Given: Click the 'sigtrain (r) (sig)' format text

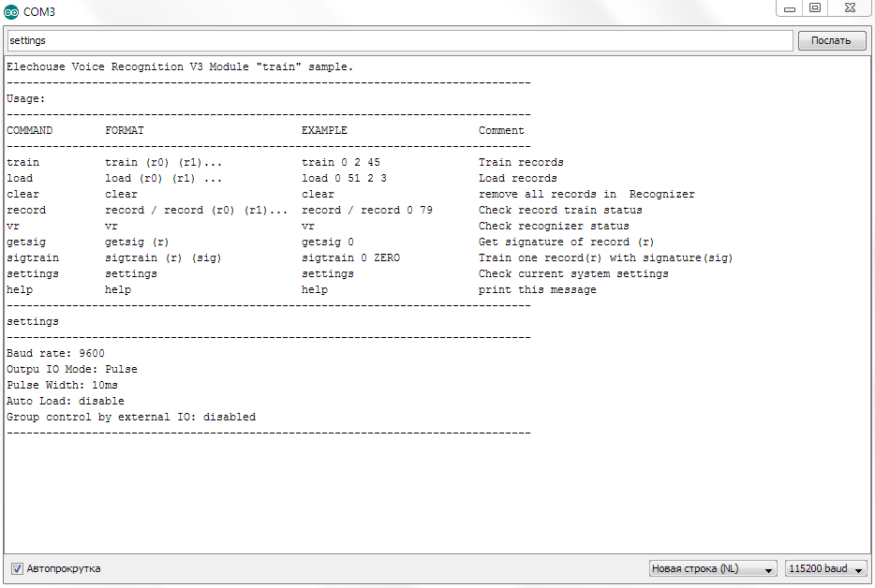Looking at the screenshot, I should (x=163, y=257).
